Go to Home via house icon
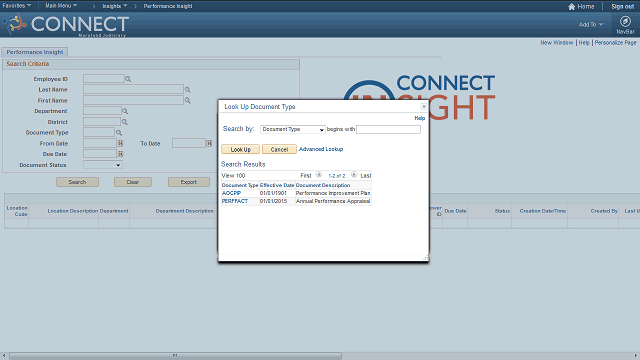 click(571, 7)
